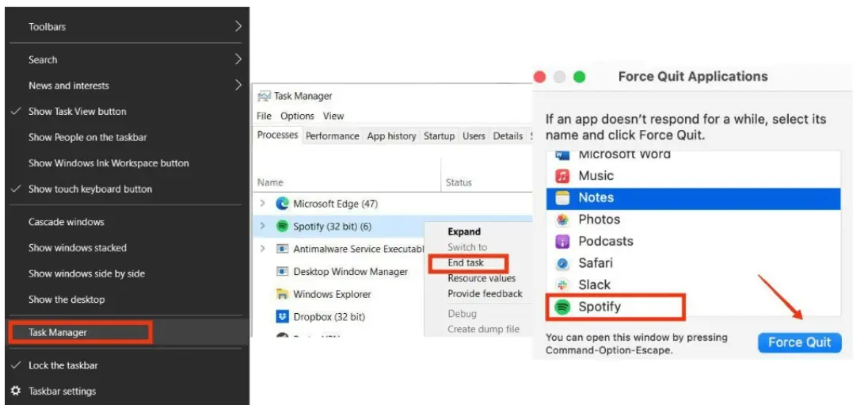Switch to the App history tab
This screenshot has width=868, height=405.
[391, 136]
